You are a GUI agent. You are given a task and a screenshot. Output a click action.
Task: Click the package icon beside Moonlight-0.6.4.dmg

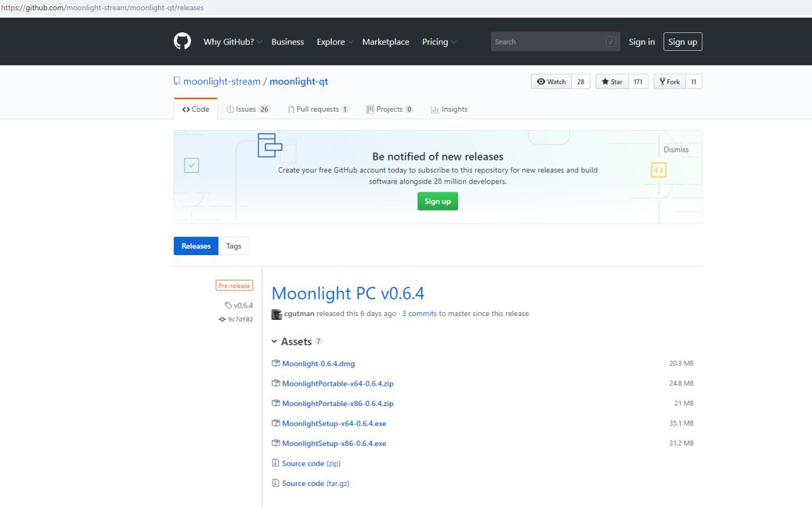276,364
